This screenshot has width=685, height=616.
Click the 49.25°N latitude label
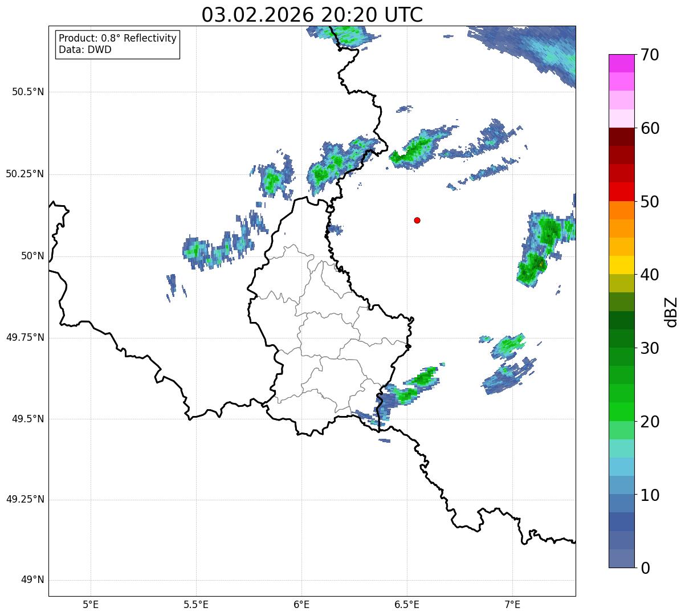click(x=25, y=500)
